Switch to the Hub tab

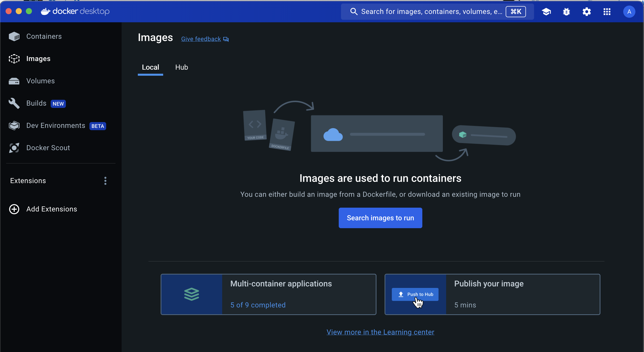coord(182,67)
